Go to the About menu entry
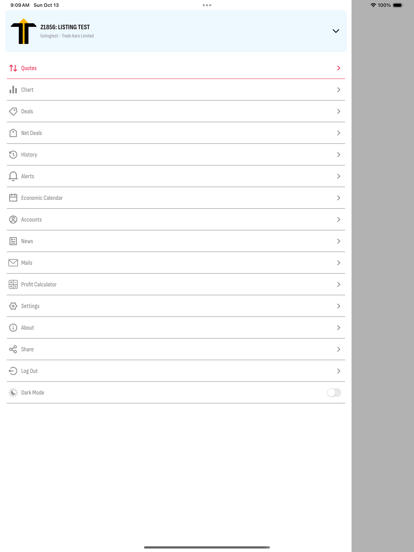Viewport: 414px width, 552px height. click(x=176, y=327)
